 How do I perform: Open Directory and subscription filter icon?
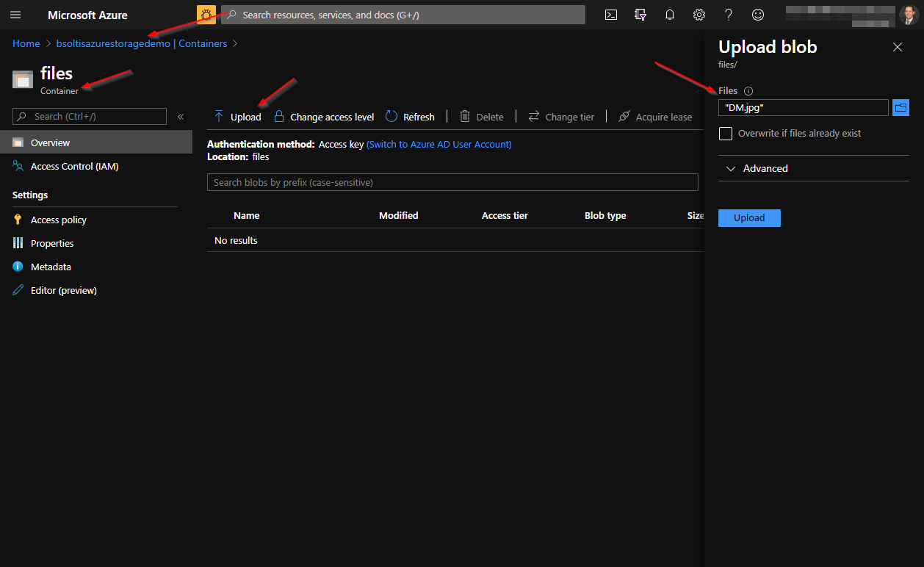point(640,15)
